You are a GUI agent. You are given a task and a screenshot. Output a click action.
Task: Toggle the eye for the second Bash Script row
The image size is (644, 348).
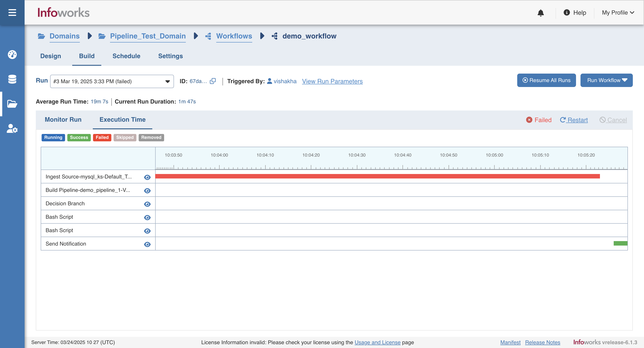click(147, 231)
